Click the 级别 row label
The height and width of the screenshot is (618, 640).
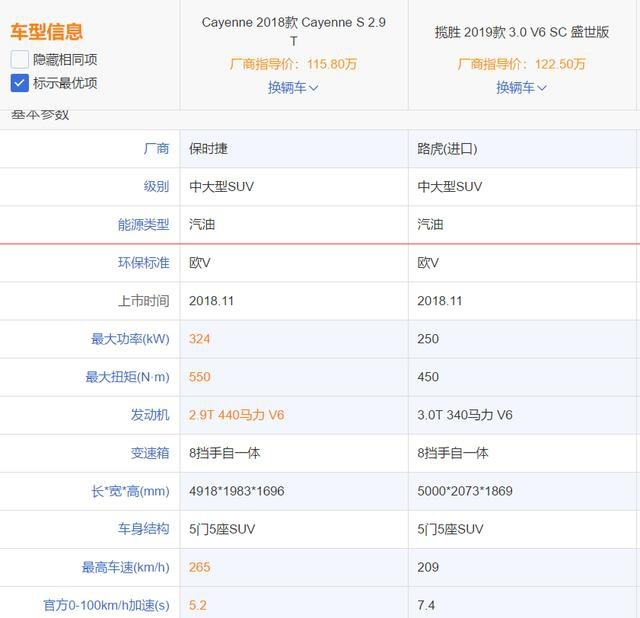(x=156, y=187)
